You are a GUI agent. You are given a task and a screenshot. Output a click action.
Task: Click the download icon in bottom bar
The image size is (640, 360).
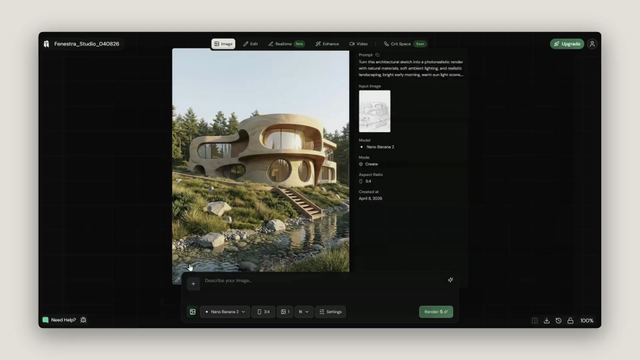(547, 321)
